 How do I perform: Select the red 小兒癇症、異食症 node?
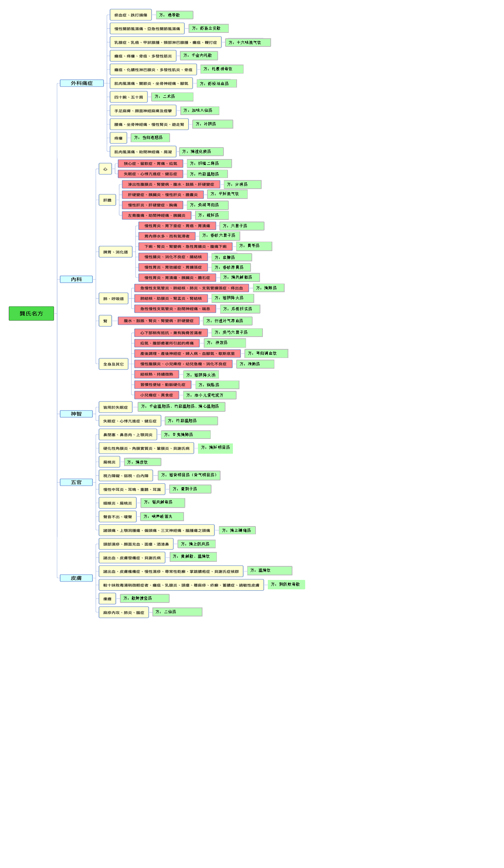[156, 395]
